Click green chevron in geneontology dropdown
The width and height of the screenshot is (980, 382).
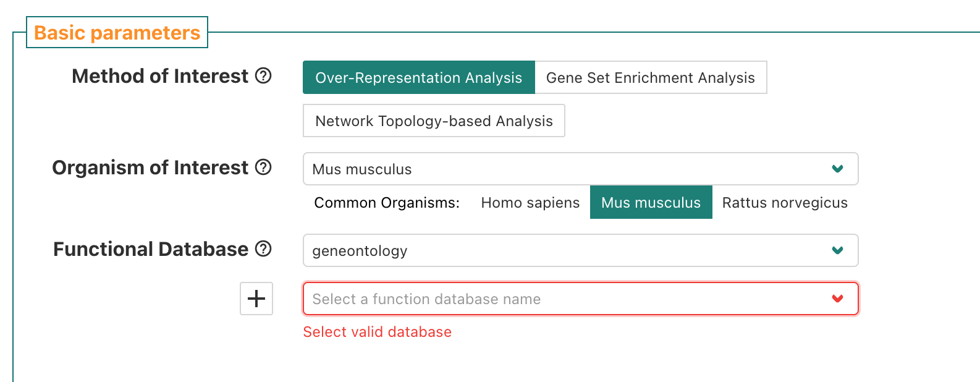[837, 250]
